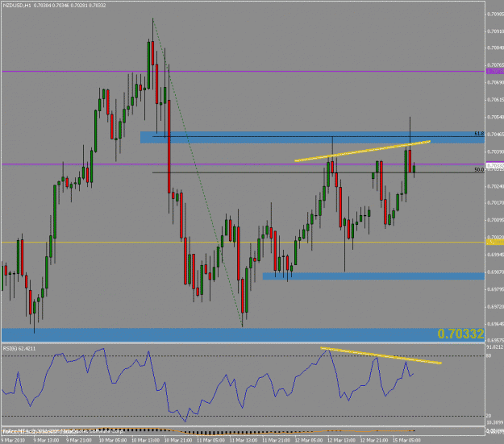Click the 10 Mar 05:00 time label
Screen dimensions: 504x444
tap(113, 440)
